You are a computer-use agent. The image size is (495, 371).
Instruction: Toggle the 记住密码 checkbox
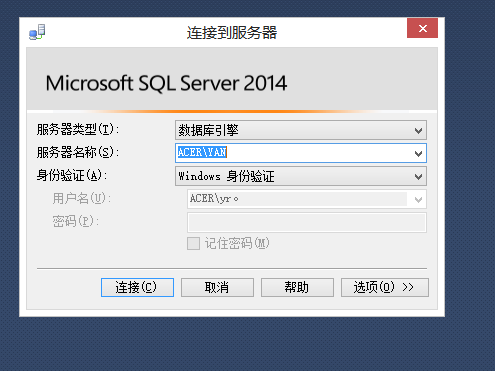pos(193,243)
